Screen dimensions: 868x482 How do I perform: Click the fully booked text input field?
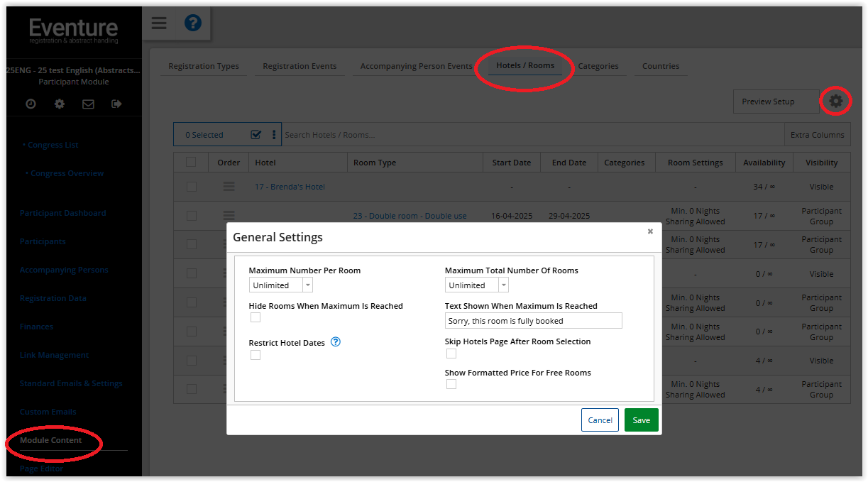pos(533,321)
